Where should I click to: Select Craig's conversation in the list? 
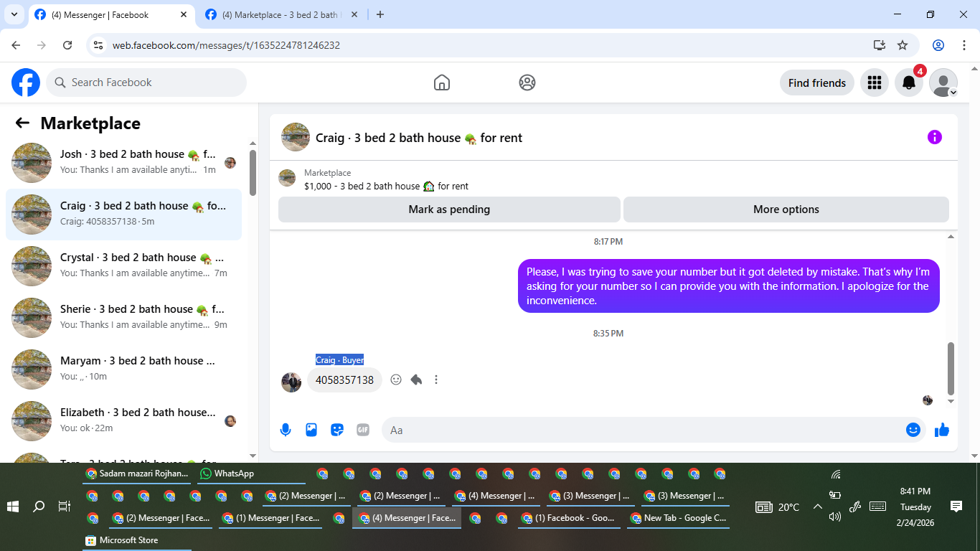pyautogui.click(x=123, y=214)
